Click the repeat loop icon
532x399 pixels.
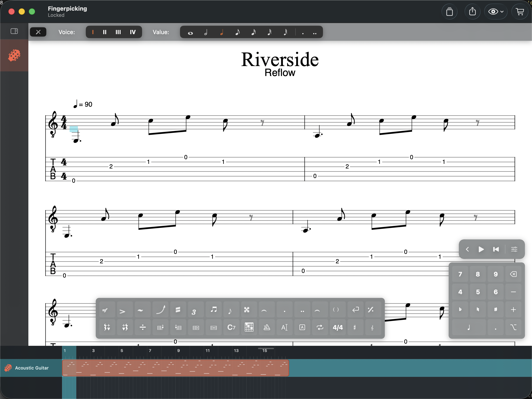(x=320, y=327)
